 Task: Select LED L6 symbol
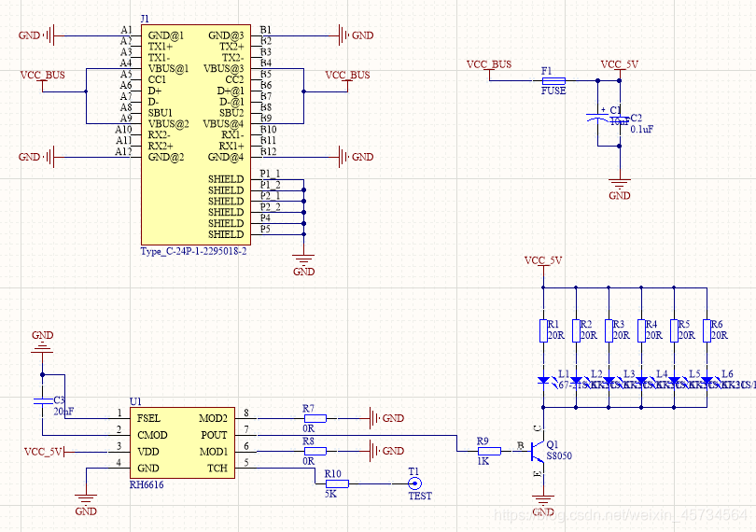pyautogui.click(x=708, y=381)
